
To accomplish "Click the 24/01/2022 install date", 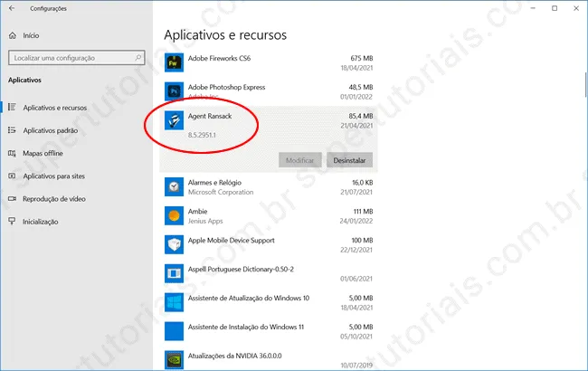I will (x=356, y=221).
